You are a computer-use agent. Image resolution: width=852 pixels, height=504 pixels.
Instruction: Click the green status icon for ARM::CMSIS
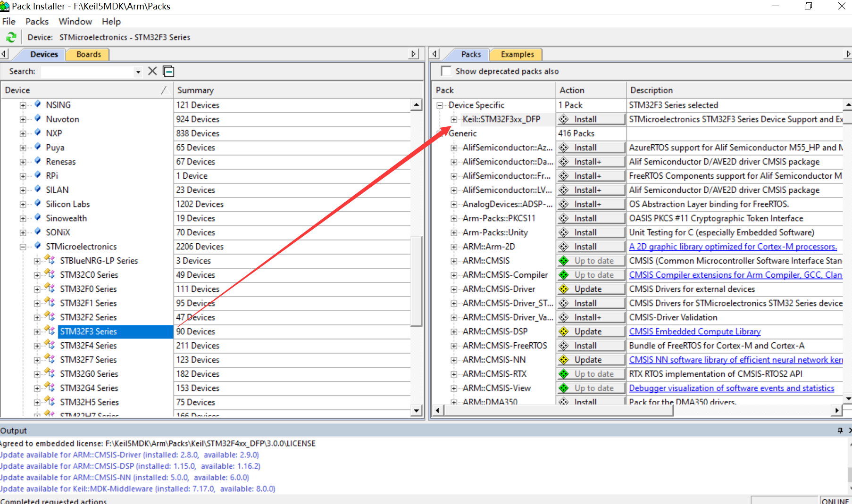[x=564, y=261]
